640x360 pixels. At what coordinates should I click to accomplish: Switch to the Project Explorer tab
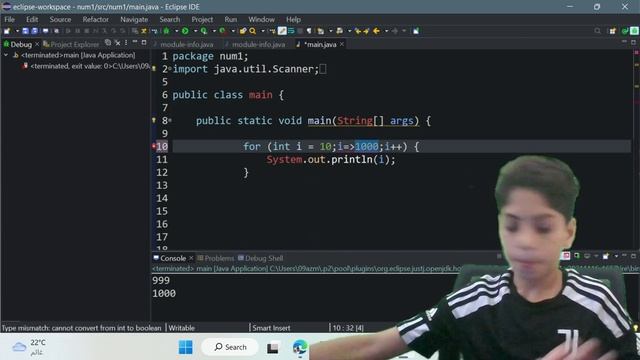tap(71, 44)
